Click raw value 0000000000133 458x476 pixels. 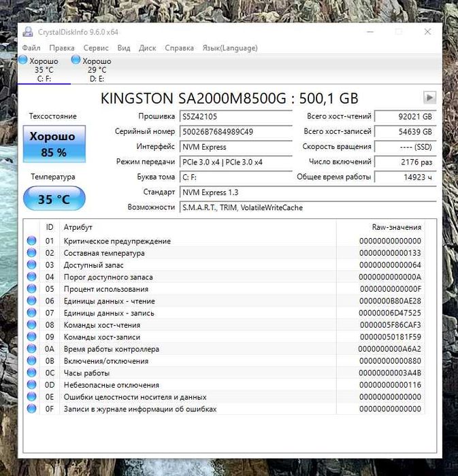coord(390,253)
